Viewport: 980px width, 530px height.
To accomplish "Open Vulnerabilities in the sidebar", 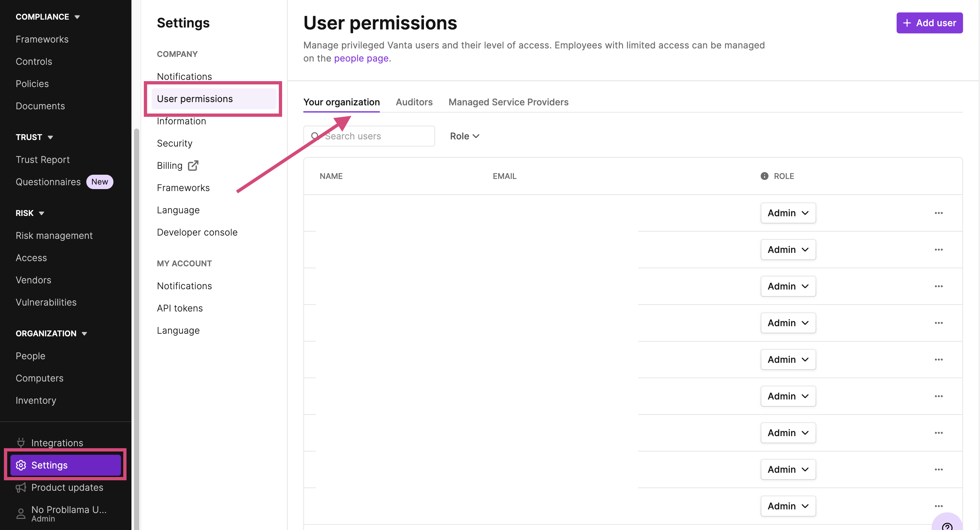I will click(46, 302).
